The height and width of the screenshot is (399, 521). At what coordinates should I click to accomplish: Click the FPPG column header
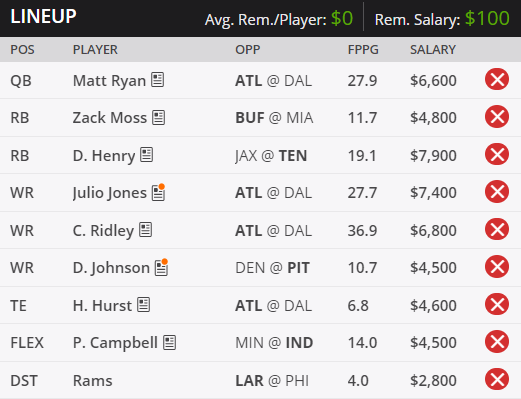click(x=363, y=50)
